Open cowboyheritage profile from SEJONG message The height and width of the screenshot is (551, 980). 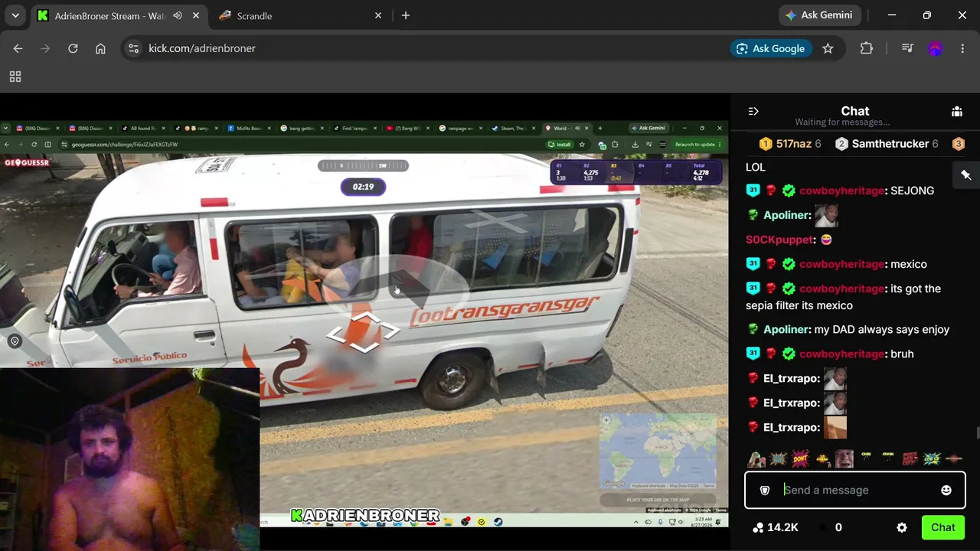pos(841,191)
